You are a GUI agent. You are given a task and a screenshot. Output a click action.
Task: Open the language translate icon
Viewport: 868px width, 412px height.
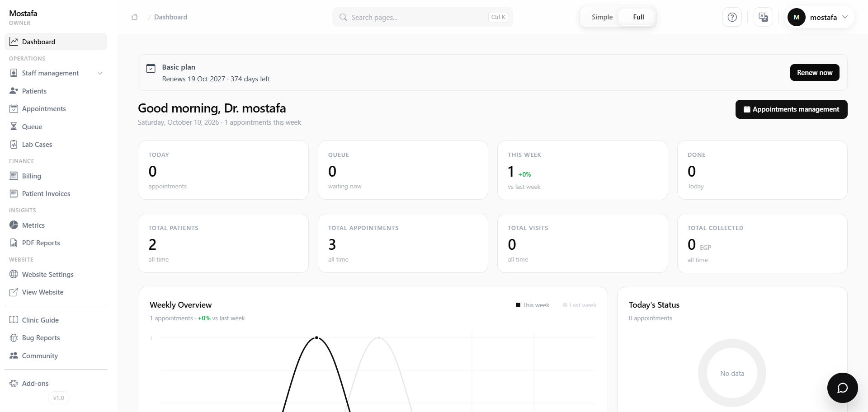point(763,17)
